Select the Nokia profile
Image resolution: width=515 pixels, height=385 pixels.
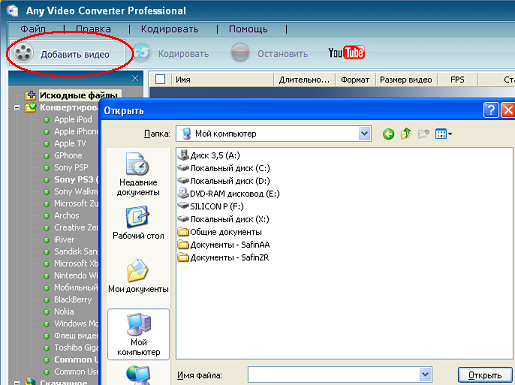[64, 311]
